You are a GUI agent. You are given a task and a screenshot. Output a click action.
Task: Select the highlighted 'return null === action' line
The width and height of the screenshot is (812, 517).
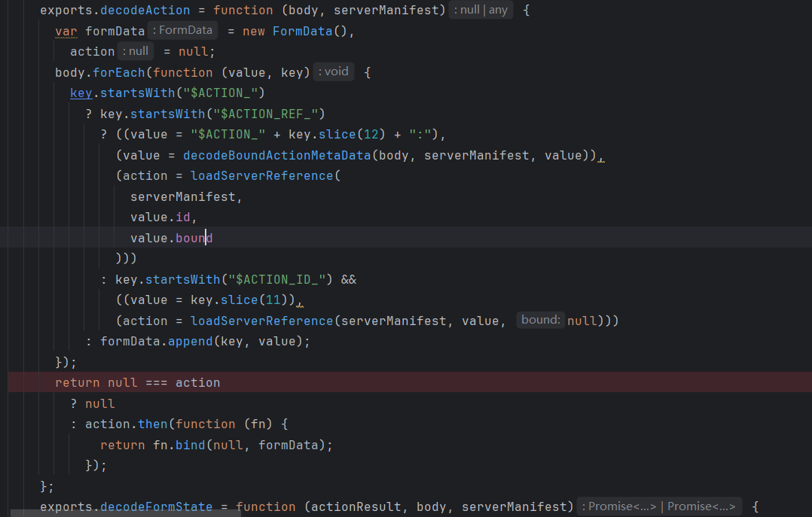coord(137,382)
